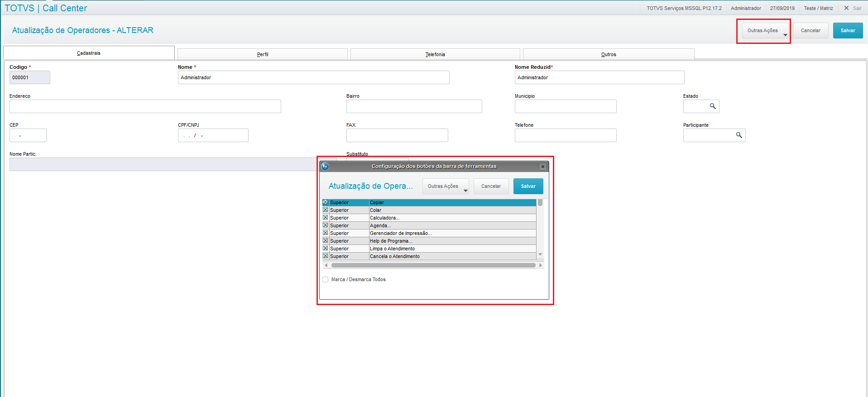Click Cancelar in the main header
868x397 pixels.
[x=810, y=31]
